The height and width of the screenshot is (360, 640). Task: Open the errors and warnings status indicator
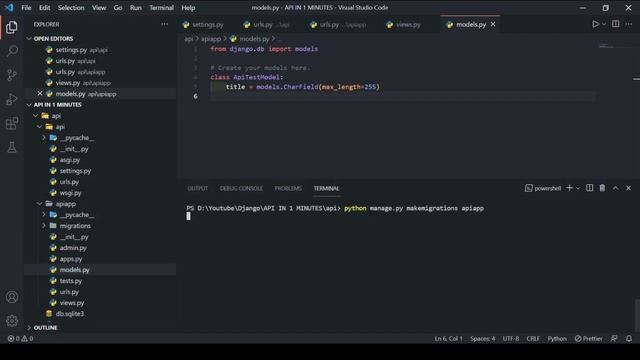[x=20, y=338]
